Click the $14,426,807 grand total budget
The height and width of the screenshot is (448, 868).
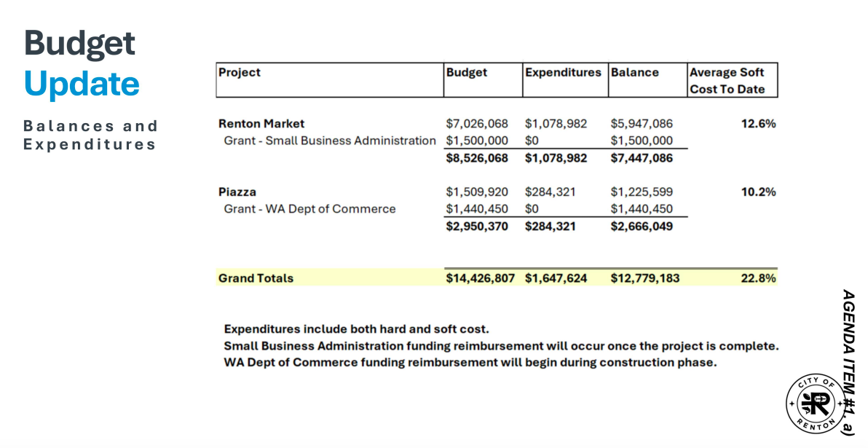click(480, 278)
